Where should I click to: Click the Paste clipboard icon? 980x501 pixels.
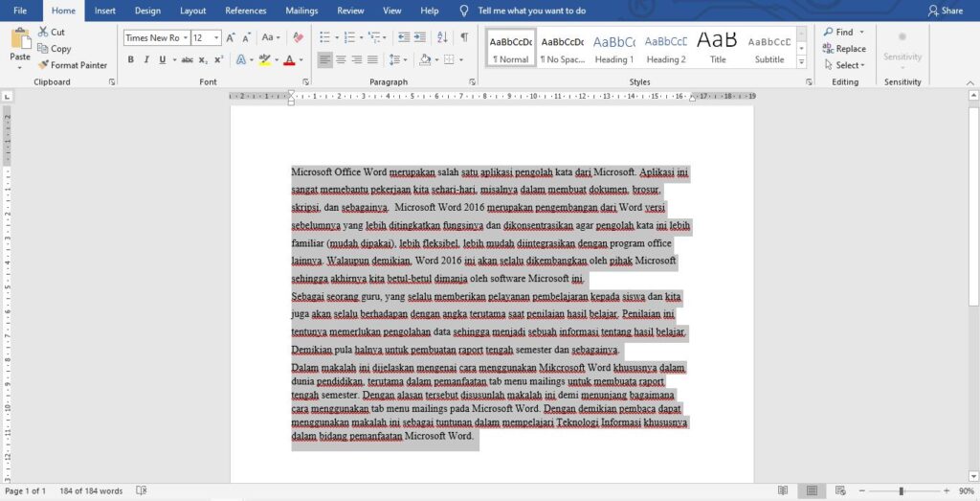click(x=20, y=38)
